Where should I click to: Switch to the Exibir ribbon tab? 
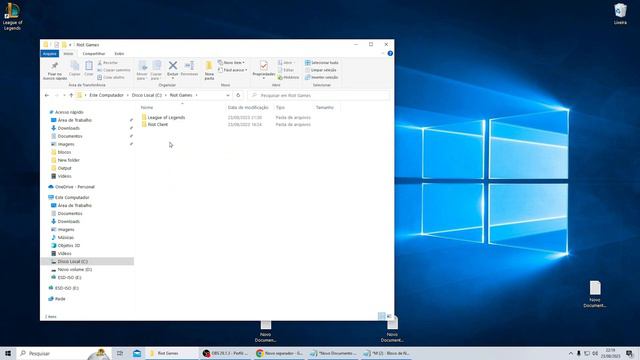point(119,54)
